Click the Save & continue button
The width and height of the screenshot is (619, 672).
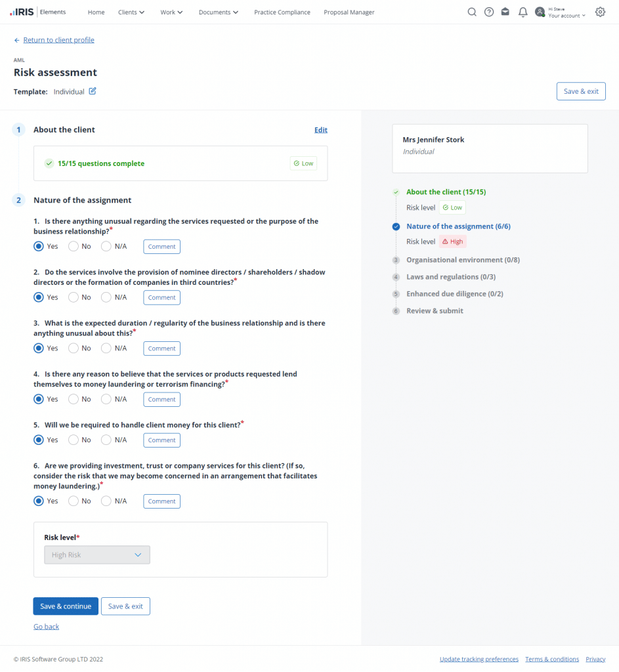click(66, 606)
